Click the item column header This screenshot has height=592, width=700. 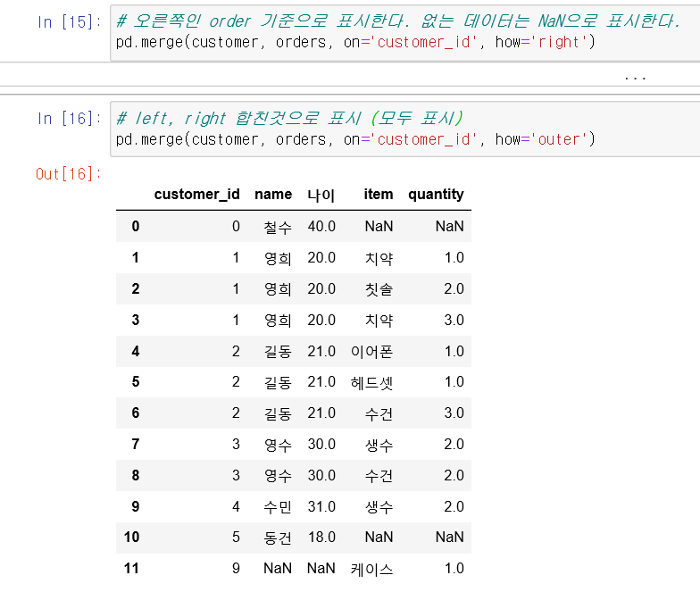(x=379, y=195)
